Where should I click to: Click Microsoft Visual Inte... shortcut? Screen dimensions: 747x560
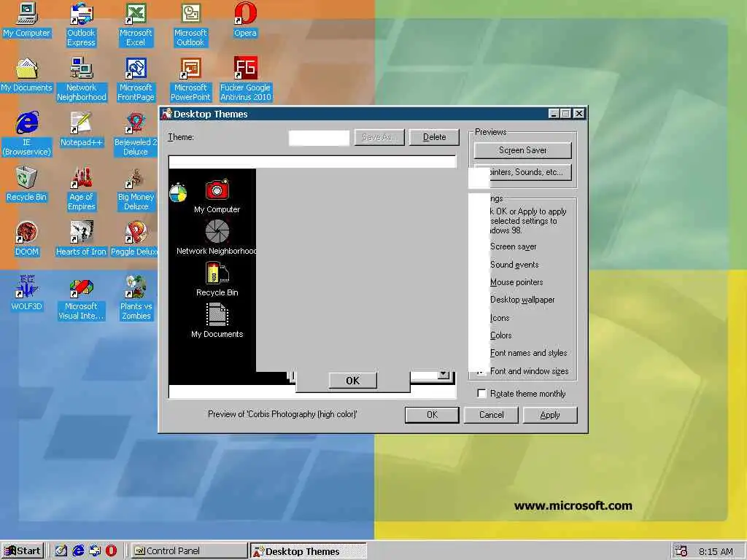(82, 298)
